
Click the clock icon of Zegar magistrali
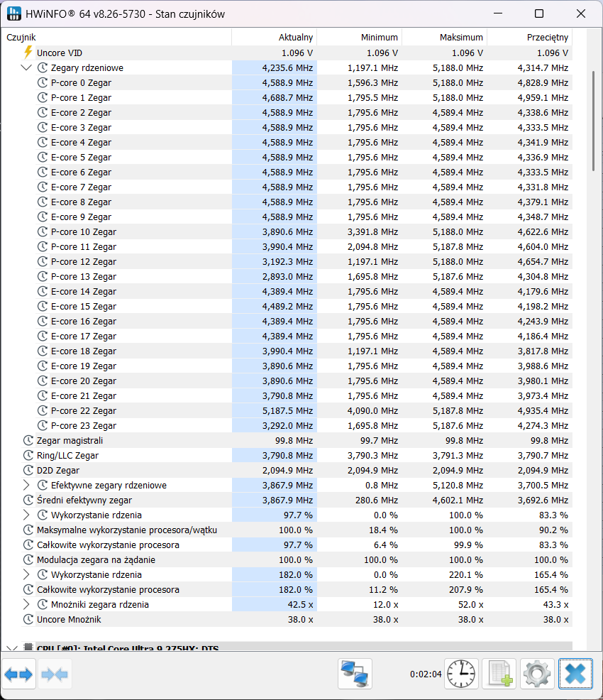point(28,441)
